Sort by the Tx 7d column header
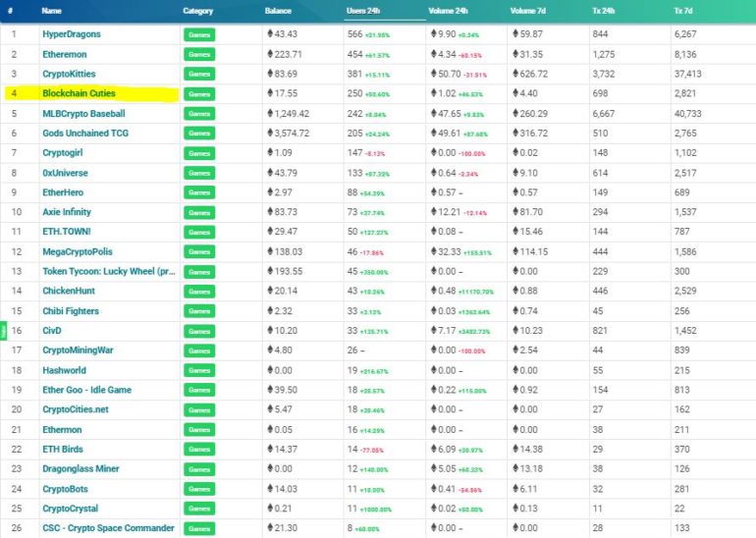Viewport: 756px width, 538px height. tap(685, 11)
